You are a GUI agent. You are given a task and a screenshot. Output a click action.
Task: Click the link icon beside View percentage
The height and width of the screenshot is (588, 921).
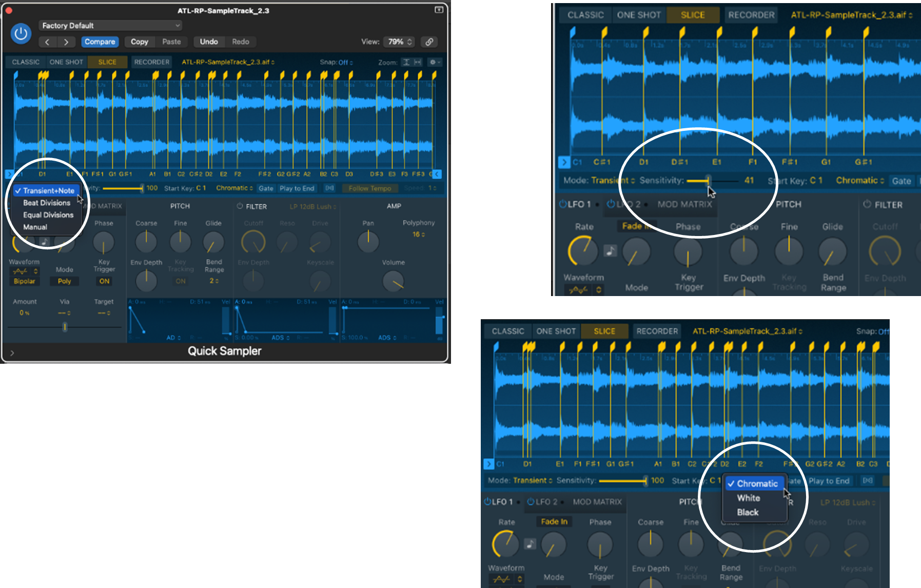tap(429, 42)
